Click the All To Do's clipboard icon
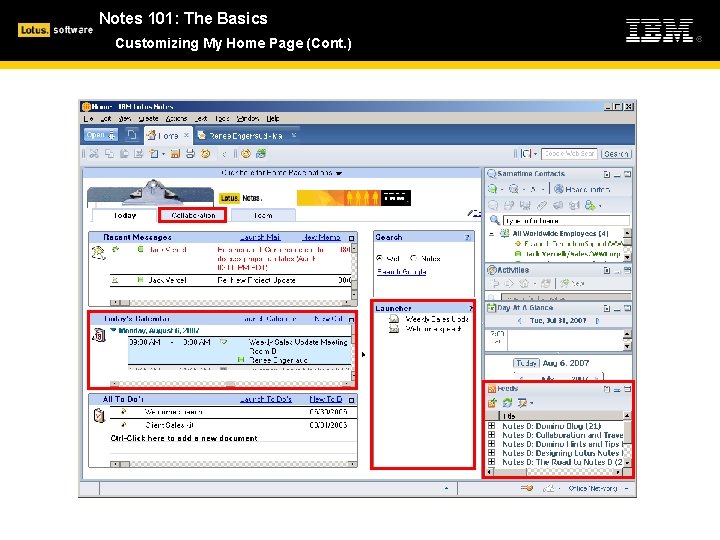 click(x=99, y=416)
